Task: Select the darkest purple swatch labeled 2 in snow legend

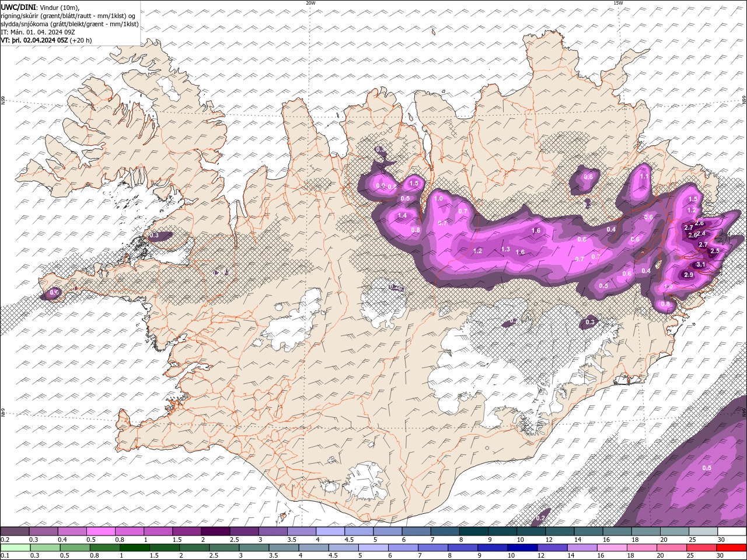Action: pos(215,531)
